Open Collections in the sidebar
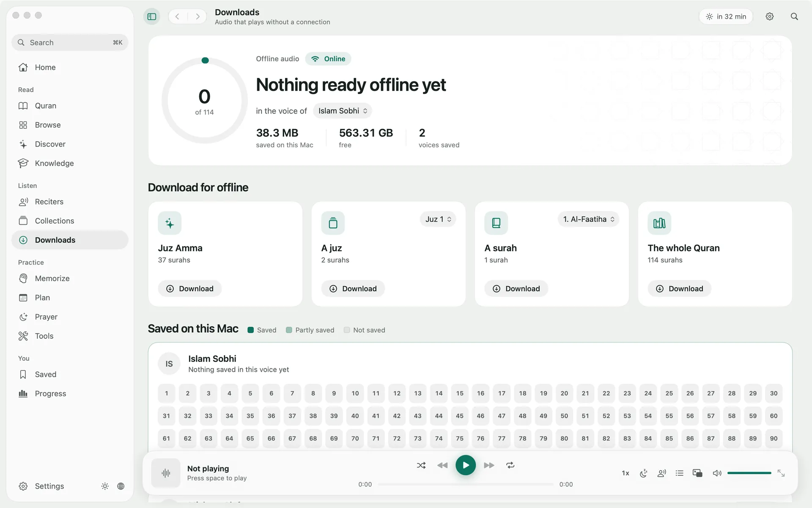This screenshot has width=812, height=508. pyautogui.click(x=70, y=221)
